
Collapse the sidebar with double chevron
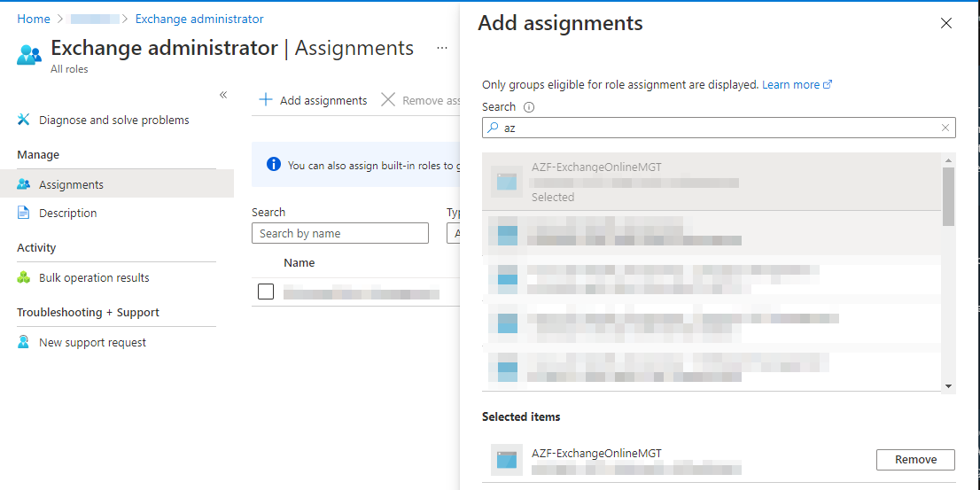(x=223, y=95)
